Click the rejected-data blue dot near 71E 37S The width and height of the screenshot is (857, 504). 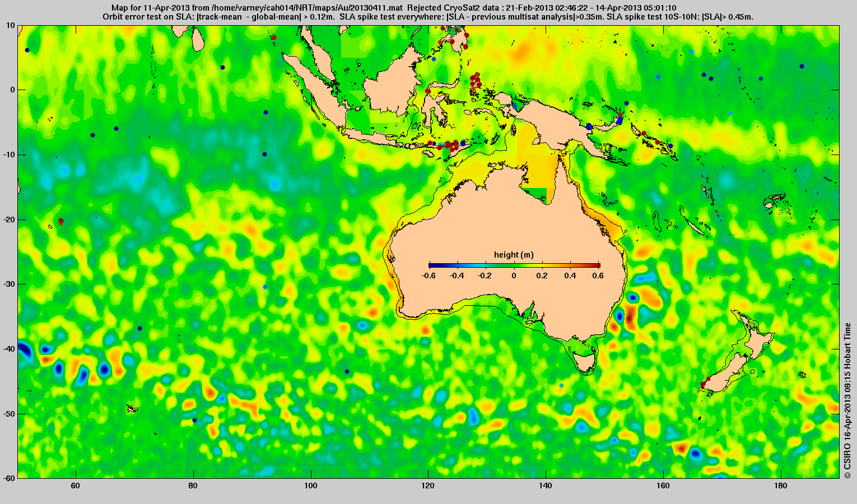pos(139,328)
